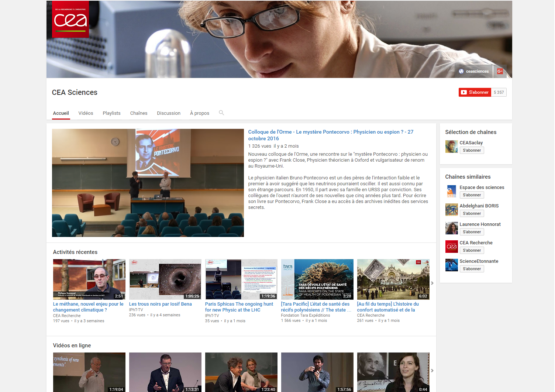Click the ScienceEtonnante avatar icon

coord(451,265)
